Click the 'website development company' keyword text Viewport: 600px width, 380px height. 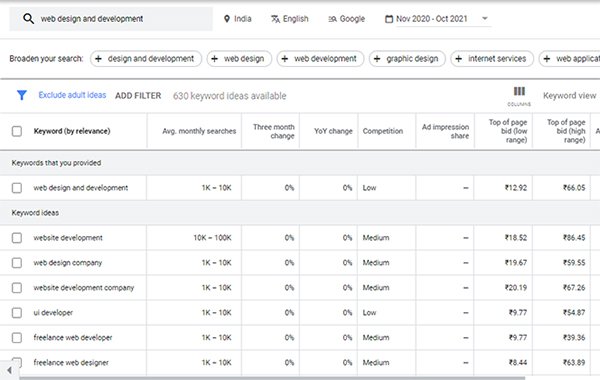tap(84, 288)
